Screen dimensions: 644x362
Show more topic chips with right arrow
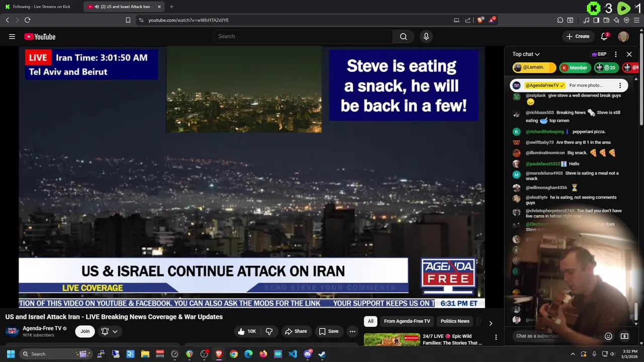[x=491, y=323]
